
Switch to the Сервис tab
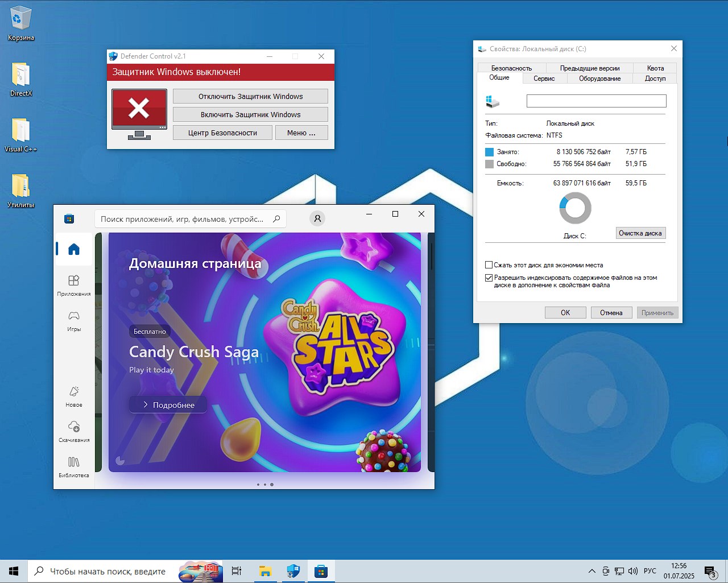[x=544, y=78]
